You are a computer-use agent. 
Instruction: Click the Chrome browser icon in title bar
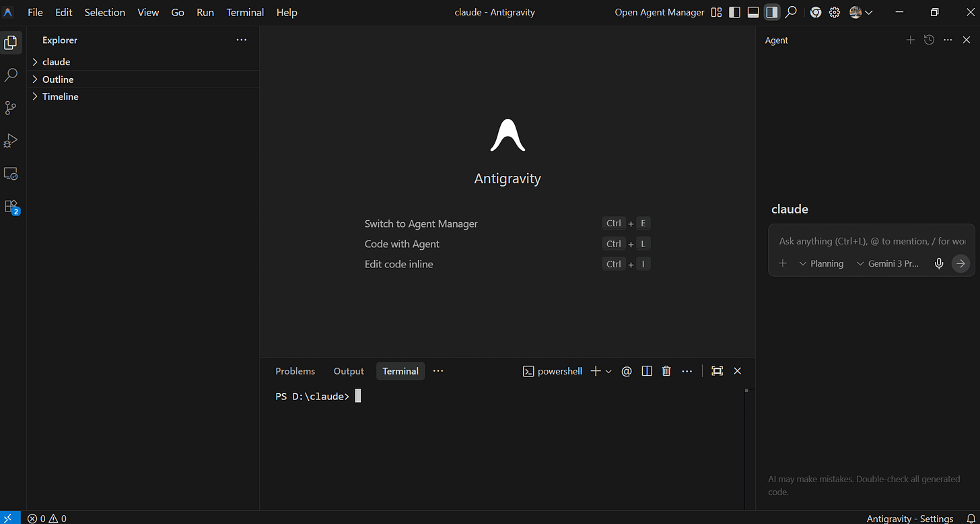pos(816,12)
